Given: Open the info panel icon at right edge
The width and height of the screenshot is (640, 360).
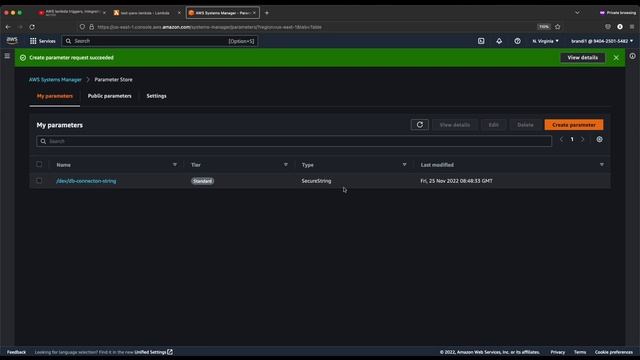Looking at the screenshot, I should (x=632, y=56).
